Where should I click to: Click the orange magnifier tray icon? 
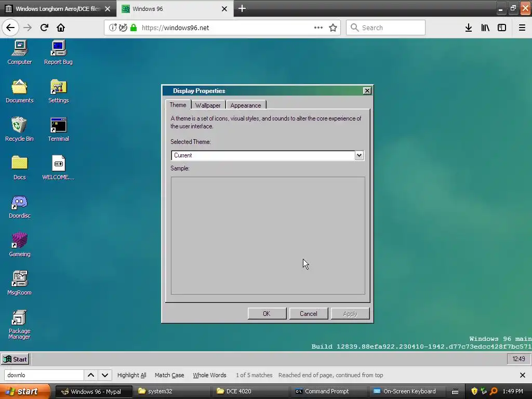494,391
